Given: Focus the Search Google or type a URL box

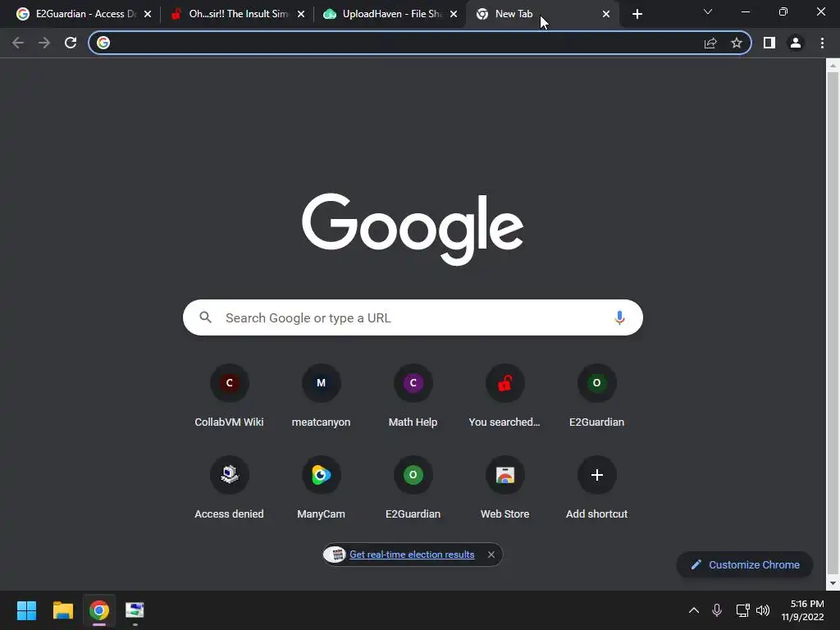Looking at the screenshot, I should (x=413, y=317).
